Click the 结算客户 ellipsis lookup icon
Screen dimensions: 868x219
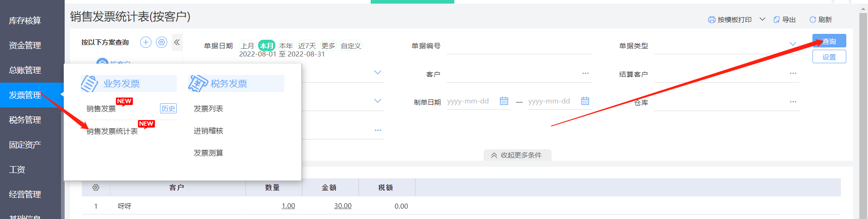pos(793,74)
